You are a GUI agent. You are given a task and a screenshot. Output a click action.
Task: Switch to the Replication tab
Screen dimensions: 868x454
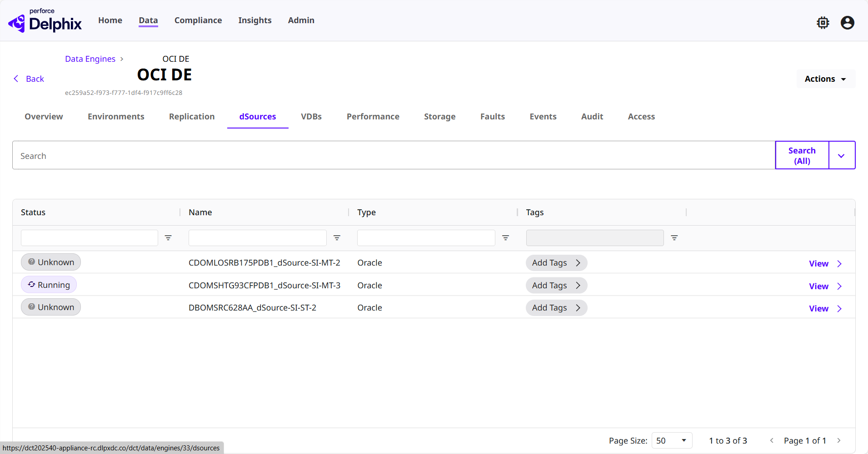tap(192, 117)
